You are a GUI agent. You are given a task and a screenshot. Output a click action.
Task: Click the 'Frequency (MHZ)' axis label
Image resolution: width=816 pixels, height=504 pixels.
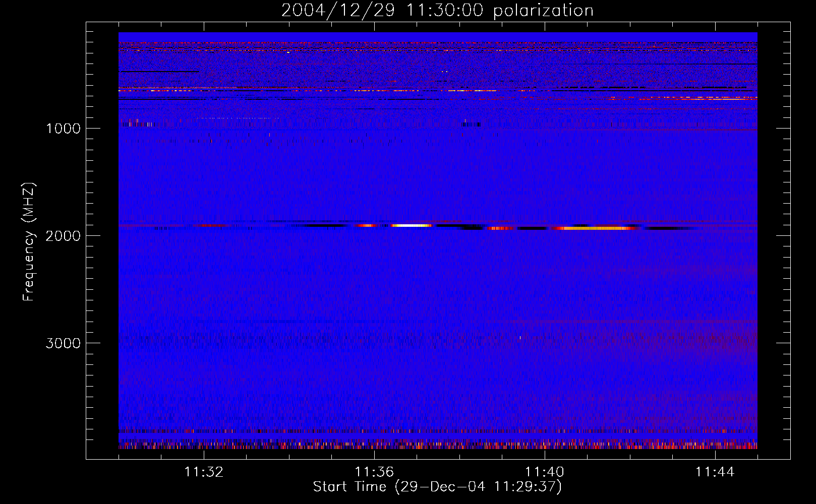click(x=29, y=242)
